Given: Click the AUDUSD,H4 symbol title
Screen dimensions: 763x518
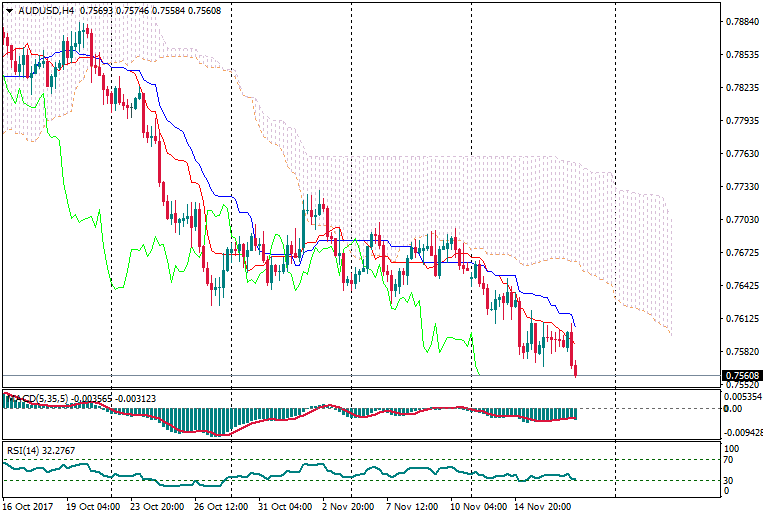Looking at the screenshot, I should pos(45,11).
